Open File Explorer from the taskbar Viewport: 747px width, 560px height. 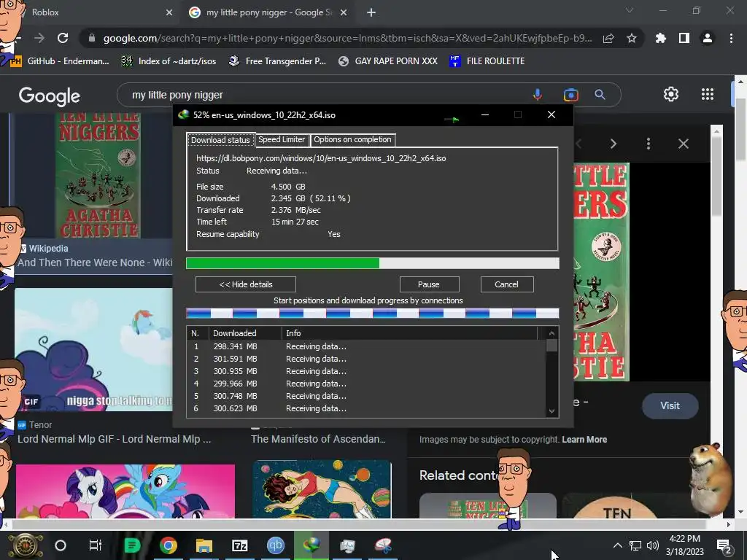tap(204, 545)
